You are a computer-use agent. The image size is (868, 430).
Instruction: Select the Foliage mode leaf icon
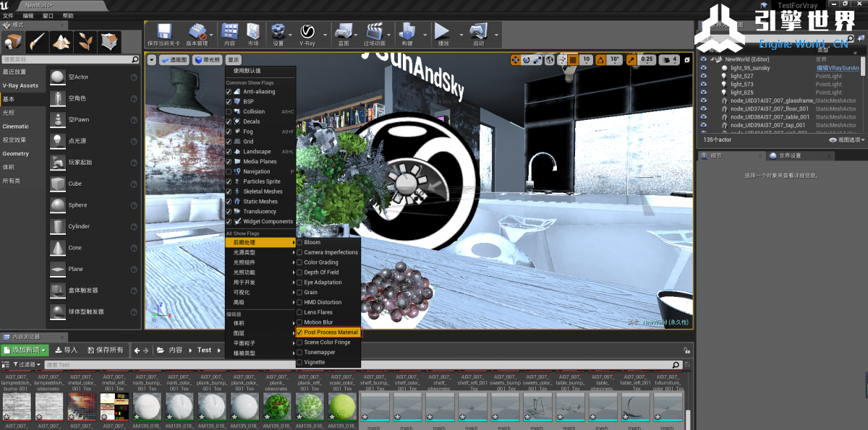[85, 42]
